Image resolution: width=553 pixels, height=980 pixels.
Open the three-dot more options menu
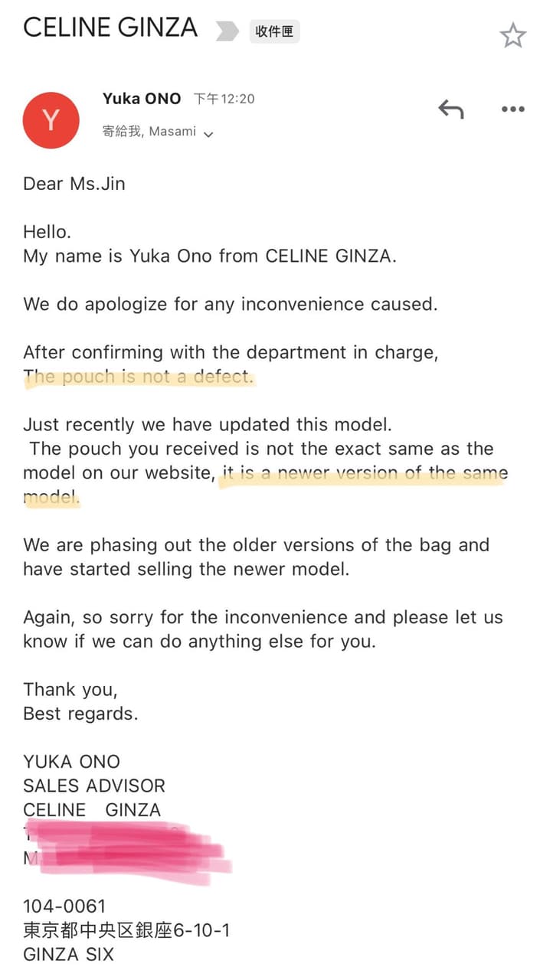point(512,109)
